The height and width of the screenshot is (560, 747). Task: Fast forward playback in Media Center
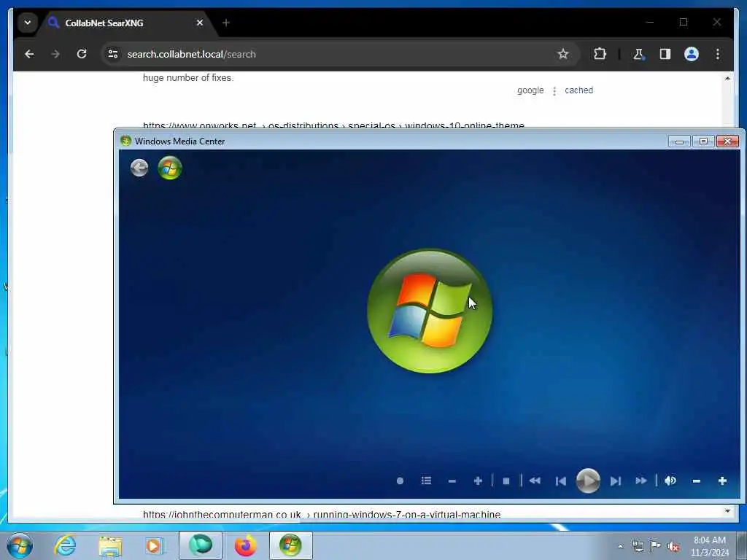pos(641,481)
